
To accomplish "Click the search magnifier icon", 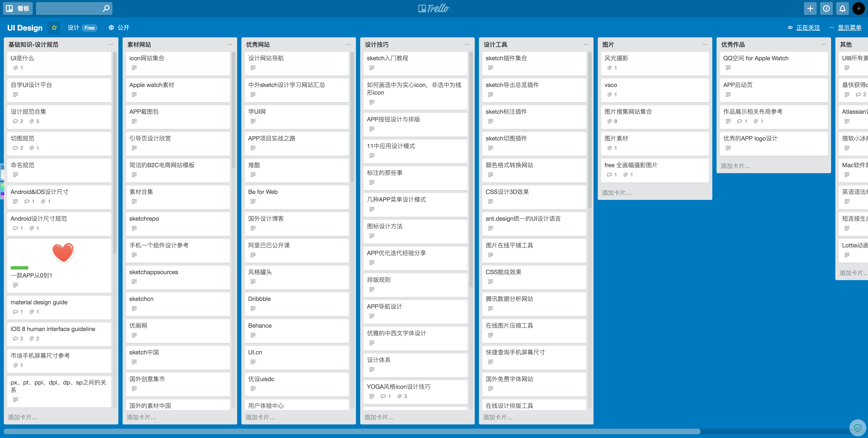I will [106, 8].
